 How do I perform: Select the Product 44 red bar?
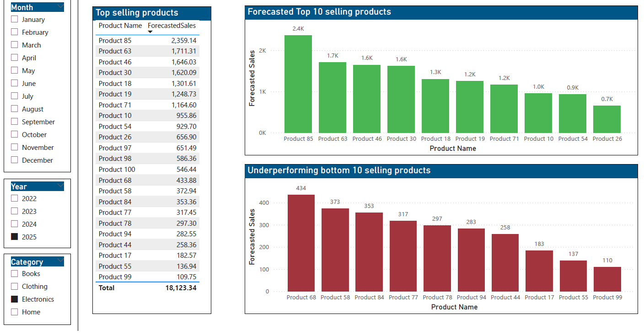pyautogui.click(x=505, y=263)
